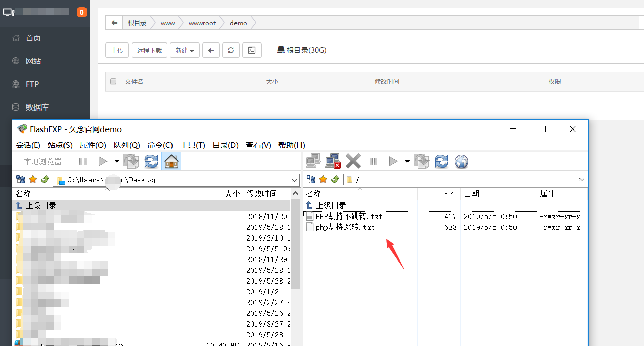Click the local bookmarks star icon

(33, 179)
